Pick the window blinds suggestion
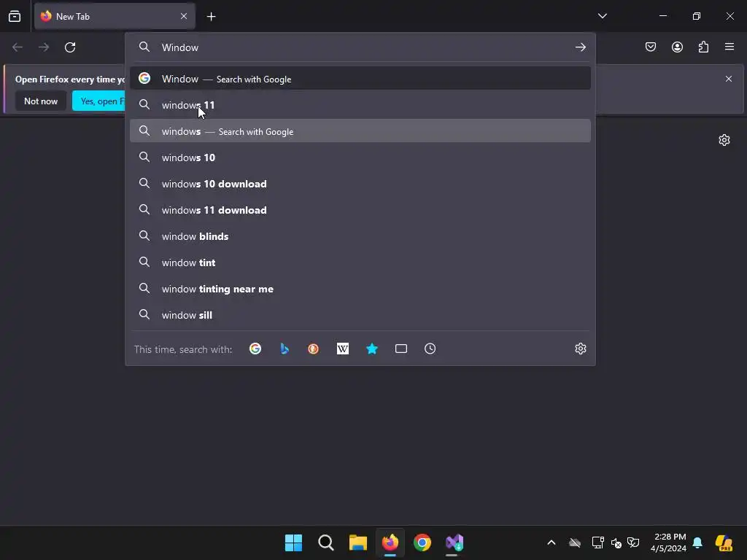This screenshot has height=560, width=747. click(360, 236)
